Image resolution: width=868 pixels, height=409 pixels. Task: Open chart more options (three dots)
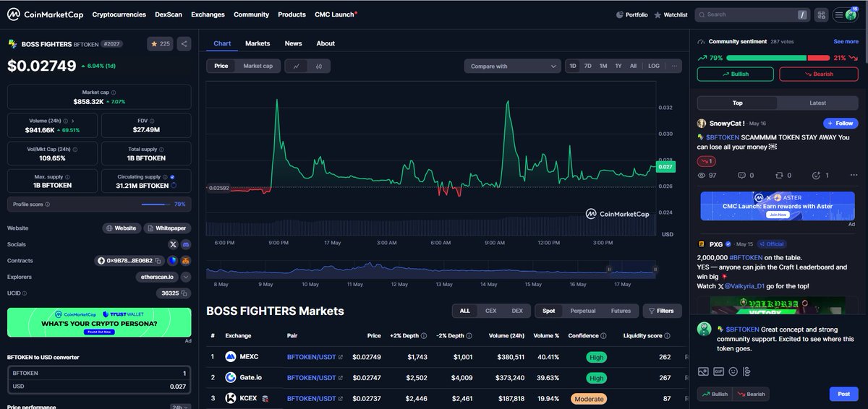pyautogui.click(x=674, y=66)
